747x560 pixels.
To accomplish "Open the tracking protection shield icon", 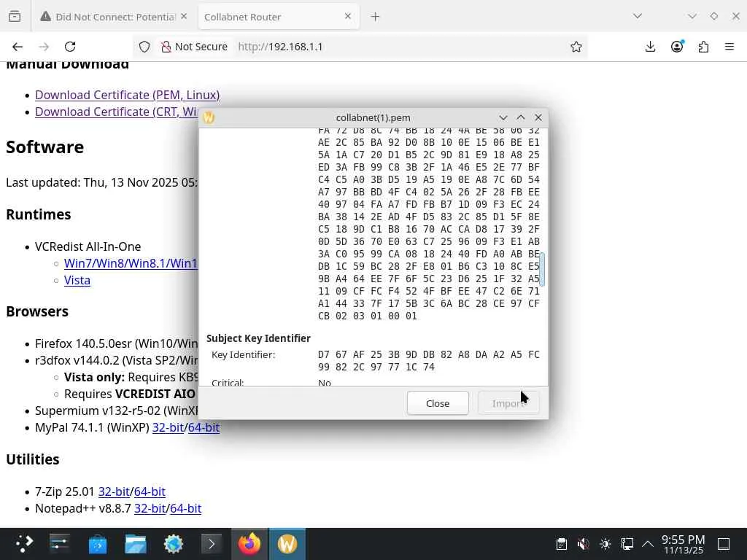I will coord(144,47).
